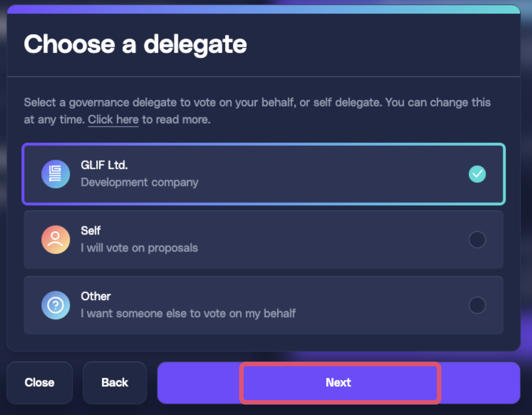This screenshot has height=415, width=532.
Task: Click the Choose a delegate title
Action: click(135, 44)
